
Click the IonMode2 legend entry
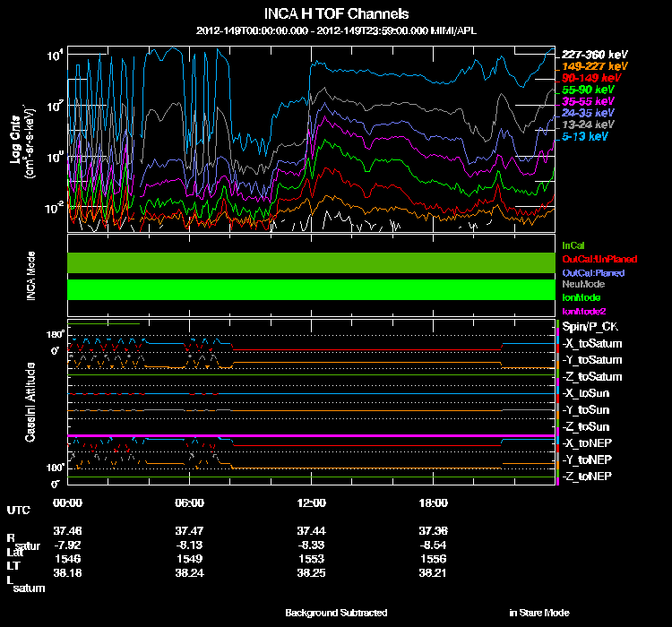(583, 312)
